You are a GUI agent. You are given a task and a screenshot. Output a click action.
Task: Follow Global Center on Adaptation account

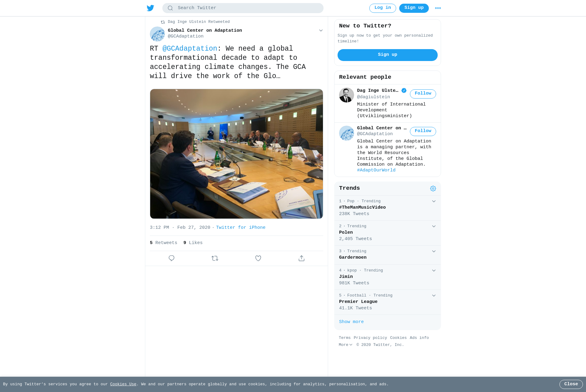coord(423,131)
